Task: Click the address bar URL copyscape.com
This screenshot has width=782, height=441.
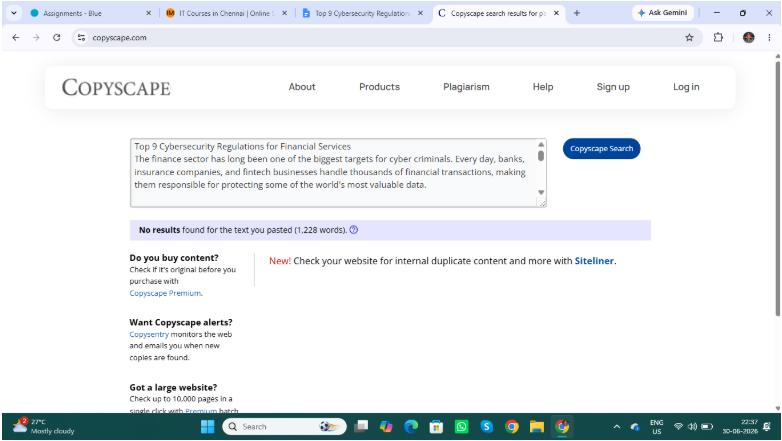Action: pyautogui.click(x=120, y=38)
